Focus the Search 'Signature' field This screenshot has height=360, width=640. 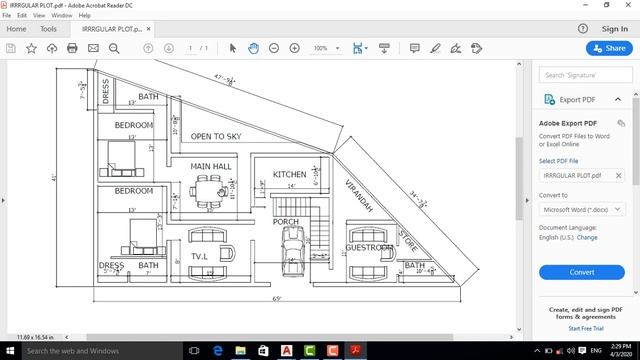click(x=586, y=75)
